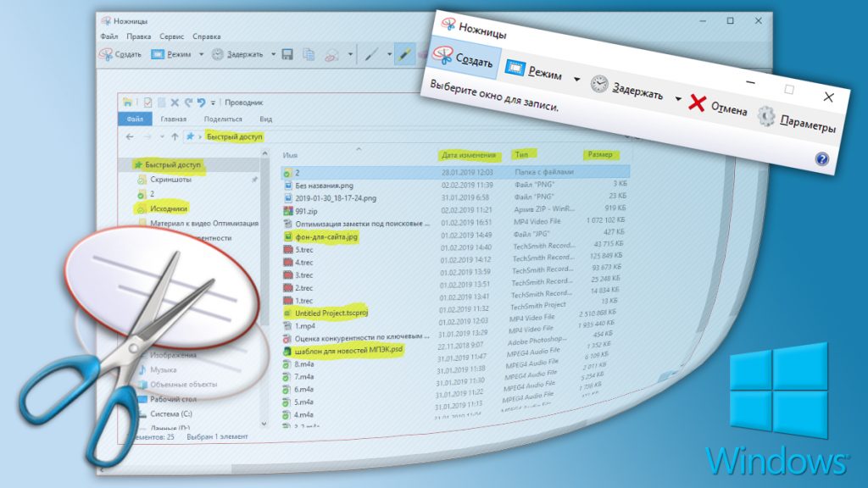Click the blue help question mark icon
This screenshot has height=488, width=868.
[822, 159]
